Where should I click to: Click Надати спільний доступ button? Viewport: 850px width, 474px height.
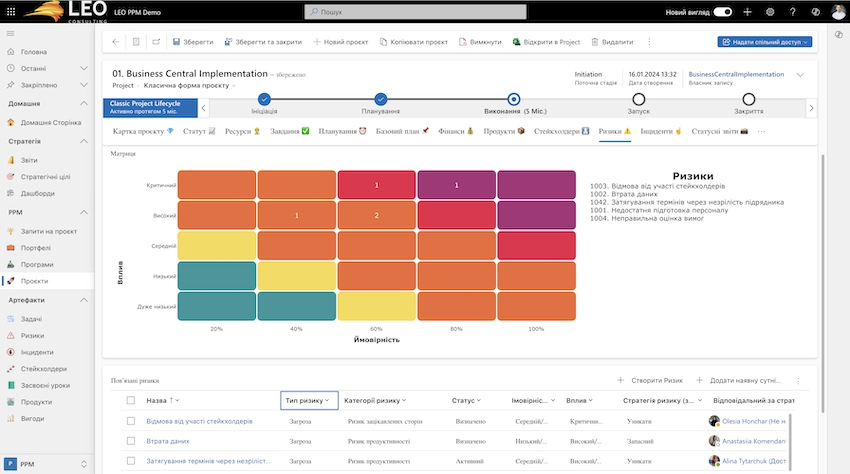click(x=765, y=42)
